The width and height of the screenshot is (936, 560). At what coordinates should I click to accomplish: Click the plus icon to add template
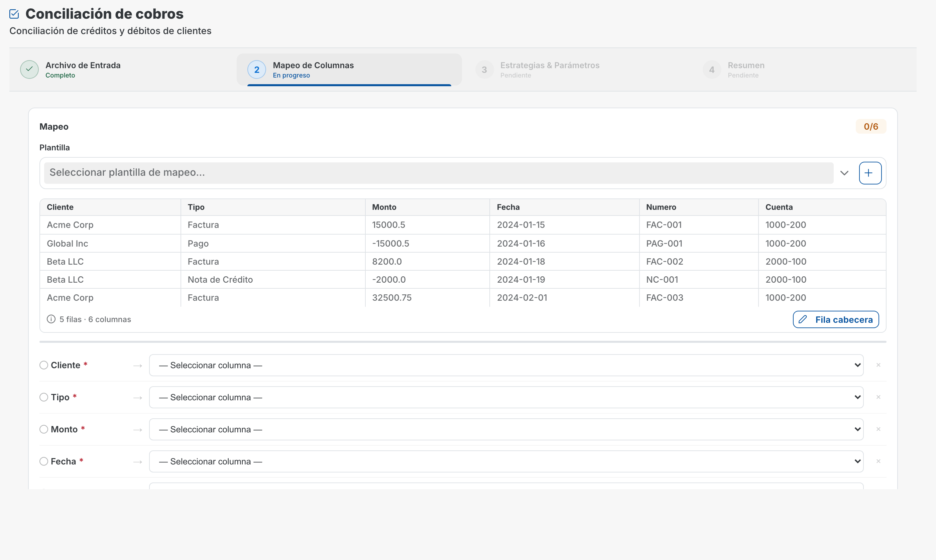pos(870,173)
